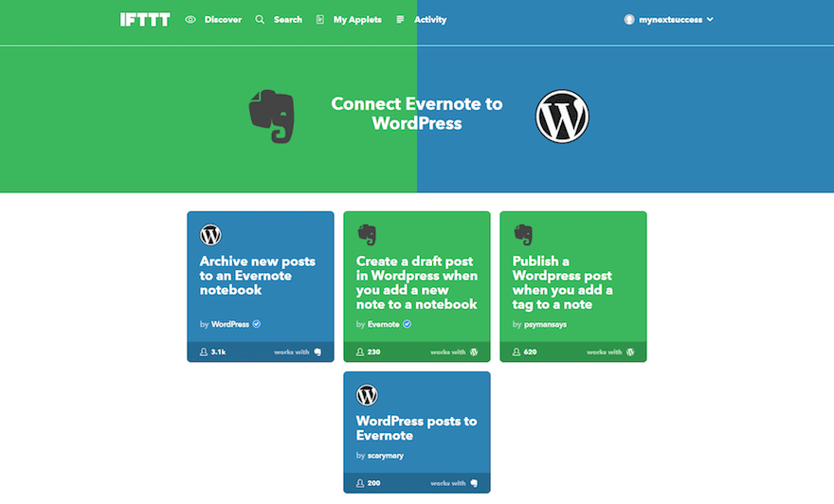Screen dimensions: 834x504
Task: Click works-with Evernote icon on scarymary card
Action: click(x=474, y=483)
